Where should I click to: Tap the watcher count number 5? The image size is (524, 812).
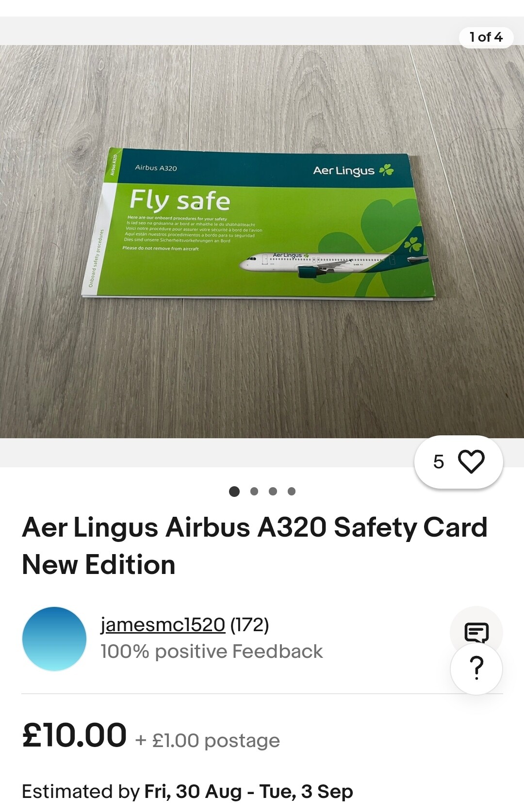[439, 462]
